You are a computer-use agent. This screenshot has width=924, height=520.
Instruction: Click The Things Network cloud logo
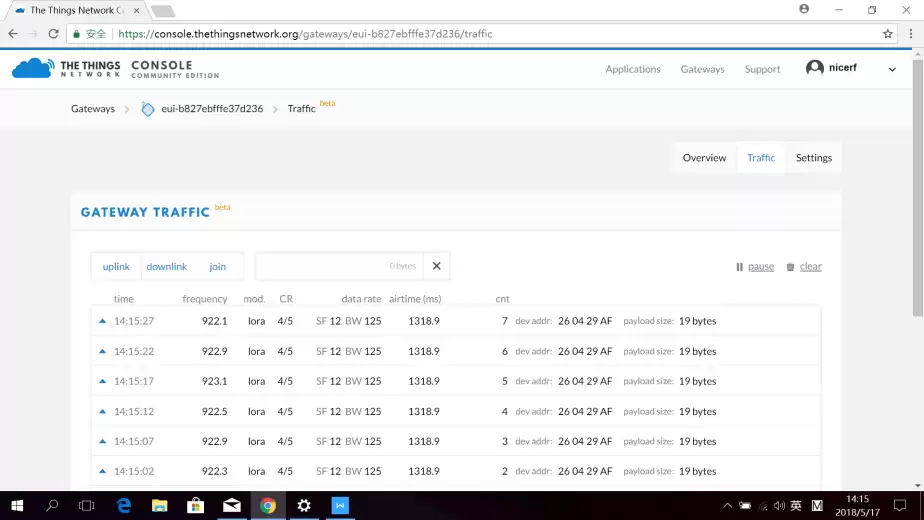(33, 68)
